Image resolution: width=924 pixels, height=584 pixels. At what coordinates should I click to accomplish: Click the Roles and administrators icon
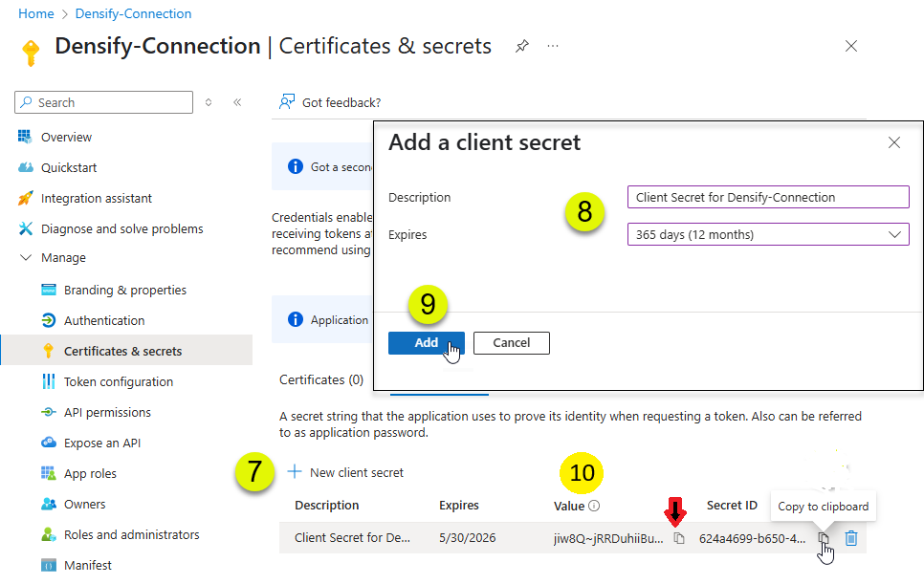pos(49,534)
